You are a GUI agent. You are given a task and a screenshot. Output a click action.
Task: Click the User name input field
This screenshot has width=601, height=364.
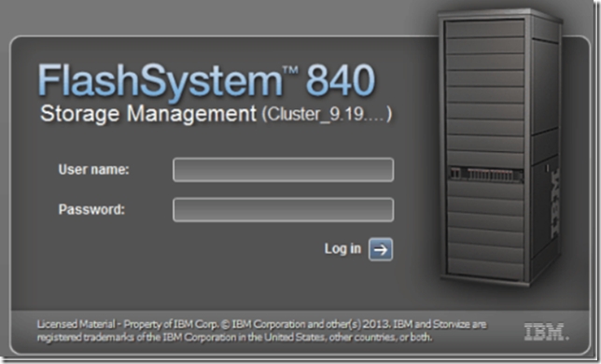[284, 170]
